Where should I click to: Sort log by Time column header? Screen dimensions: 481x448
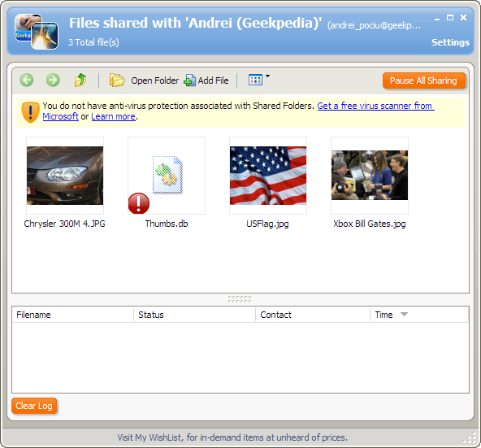(x=419, y=315)
